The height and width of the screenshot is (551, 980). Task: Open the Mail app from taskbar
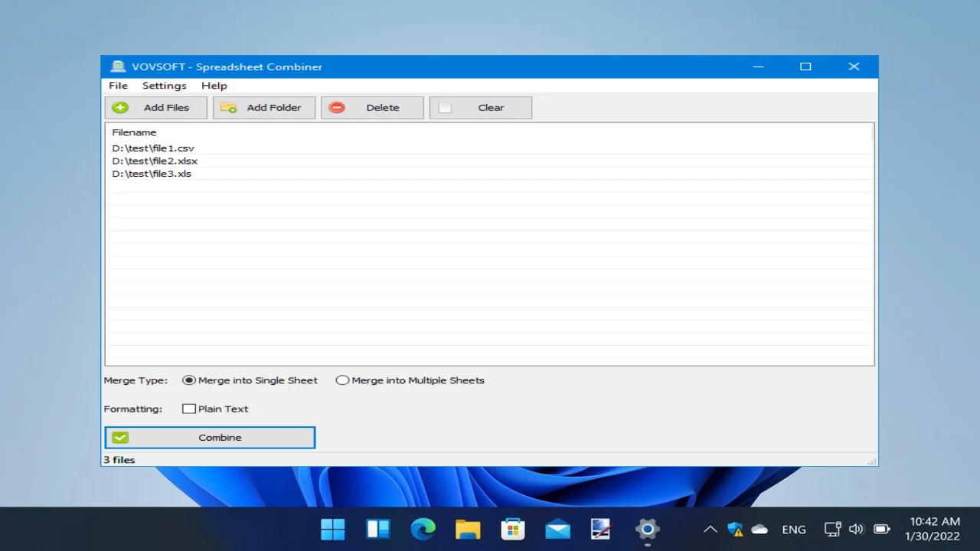click(x=557, y=529)
